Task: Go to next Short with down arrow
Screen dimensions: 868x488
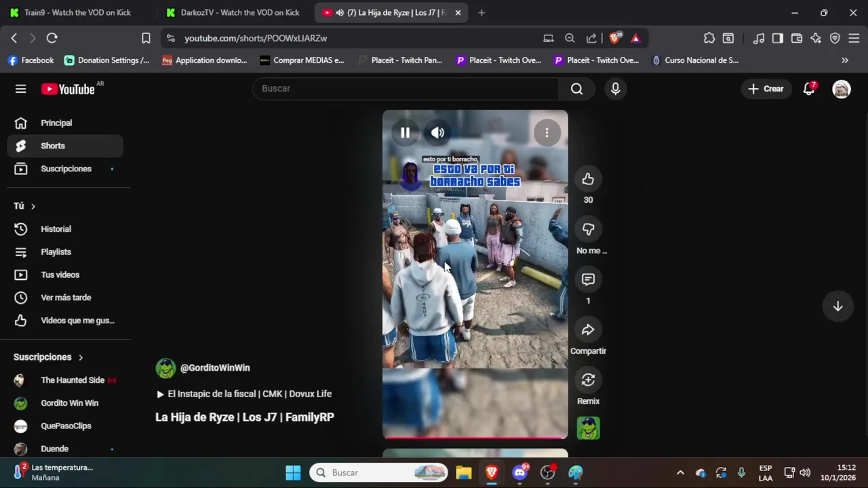Action: (x=837, y=306)
